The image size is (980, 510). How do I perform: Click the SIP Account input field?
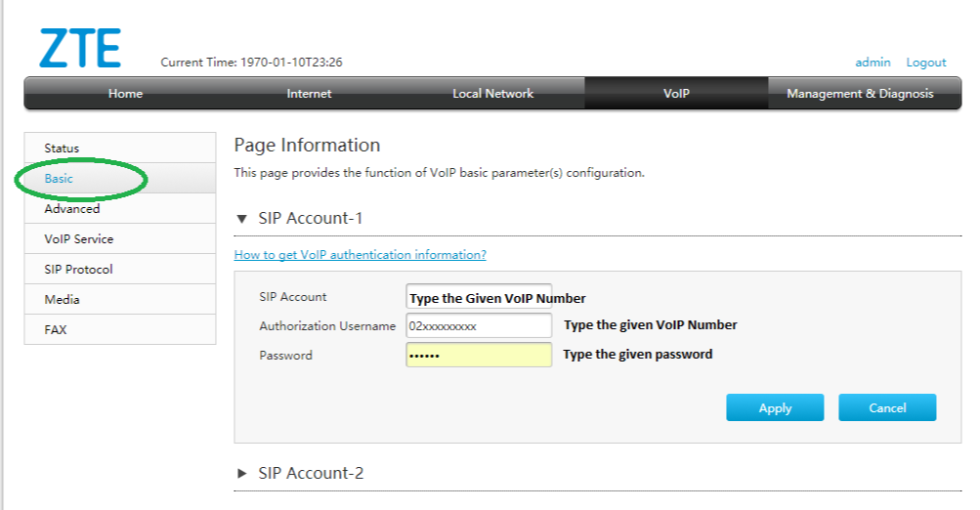pyautogui.click(x=479, y=297)
